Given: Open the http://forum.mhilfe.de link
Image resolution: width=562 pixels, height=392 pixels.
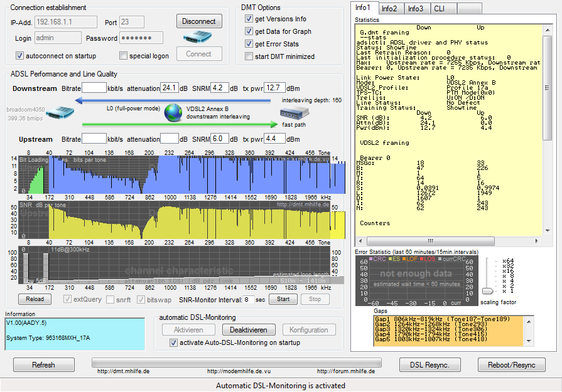Looking at the screenshot, I should click(x=346, y=371).
